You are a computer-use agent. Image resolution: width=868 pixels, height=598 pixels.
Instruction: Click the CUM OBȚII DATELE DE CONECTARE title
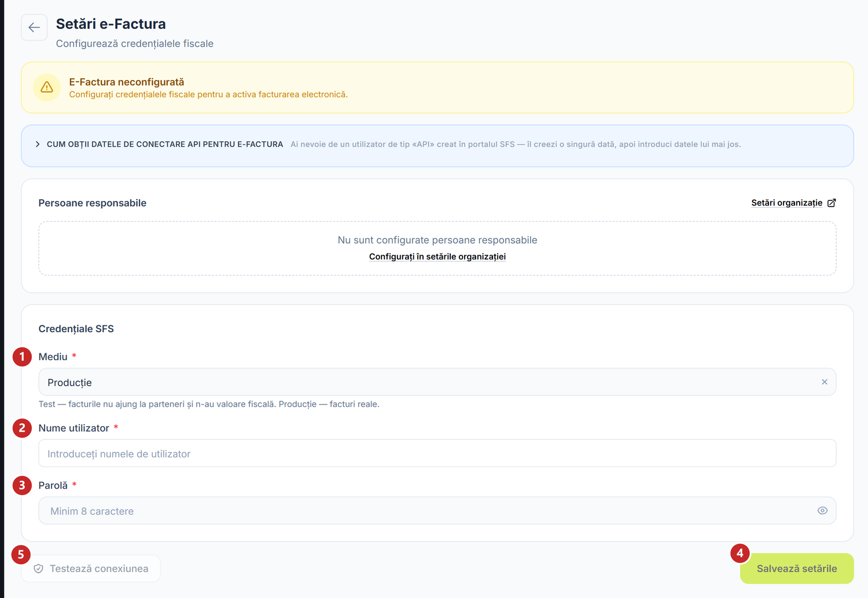[165, 144]
